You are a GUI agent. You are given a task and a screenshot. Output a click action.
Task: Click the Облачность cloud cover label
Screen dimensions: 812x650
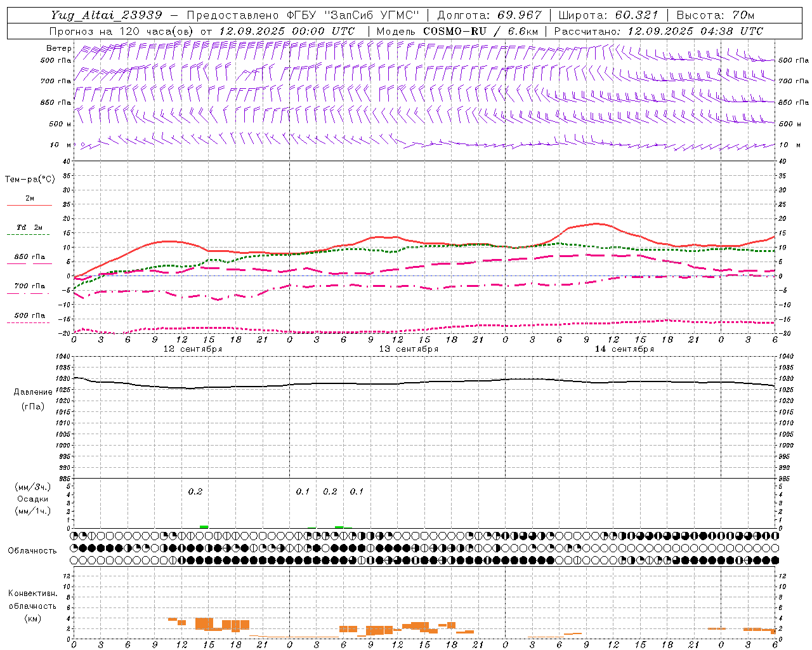[x=32, y=550]
